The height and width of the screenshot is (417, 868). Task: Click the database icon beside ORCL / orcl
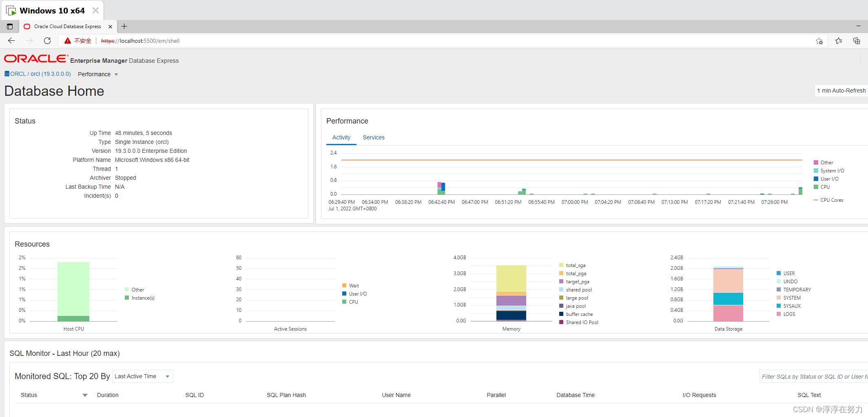coord(7,74)
